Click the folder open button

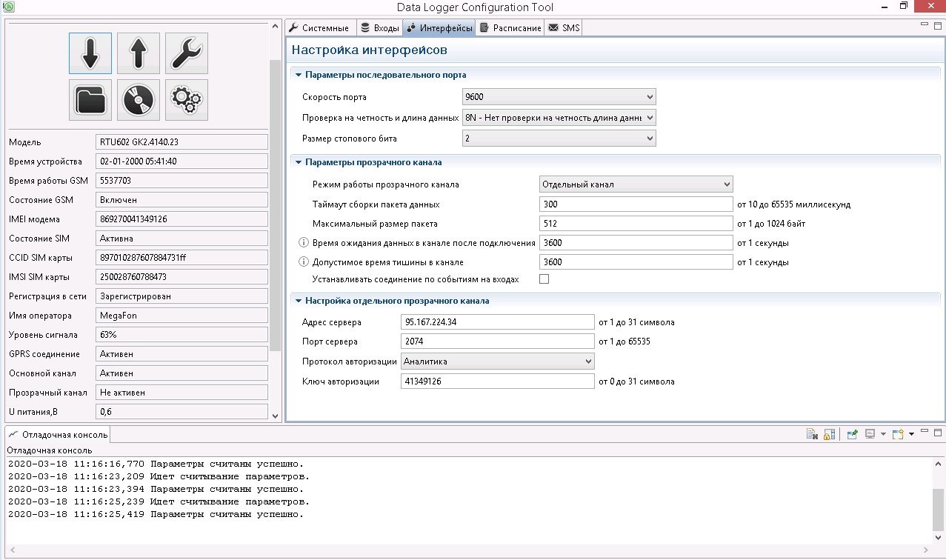(x=90, y=100)
